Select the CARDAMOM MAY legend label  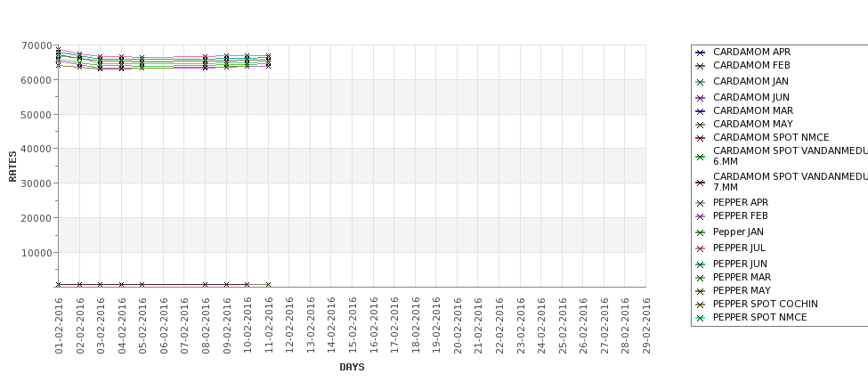point(753,124)
